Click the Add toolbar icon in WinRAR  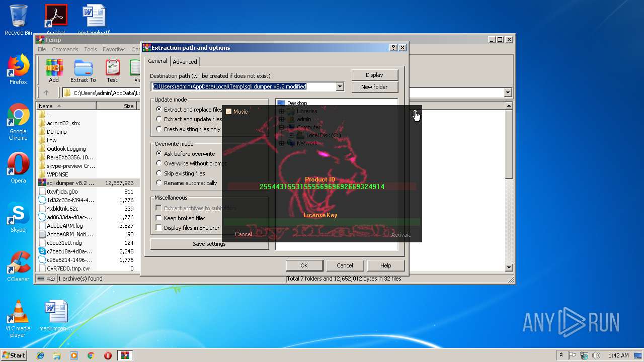[54, 71]
